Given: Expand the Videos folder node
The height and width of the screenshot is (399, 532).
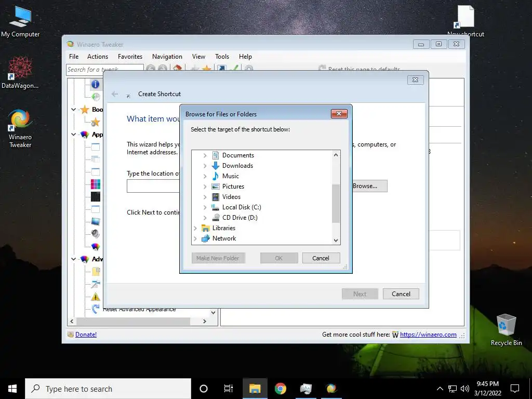Looking at the screenshot, I should (x=205, y=197).
